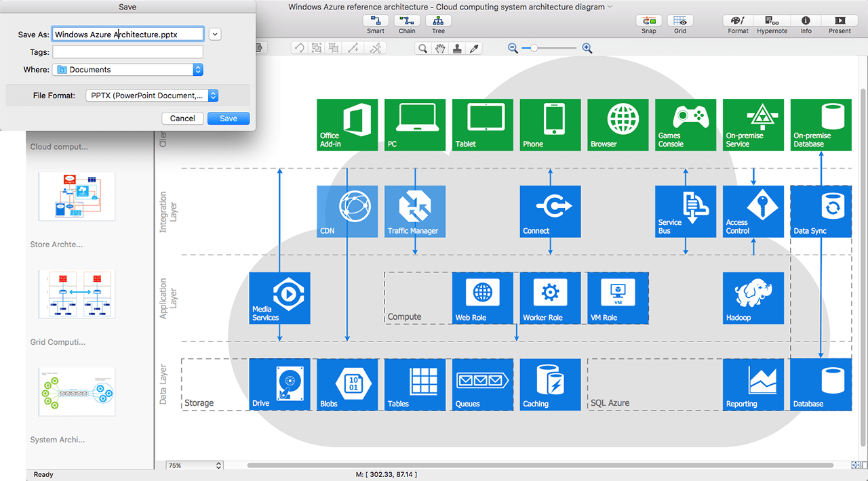This screenshot has height=481, width=868.
Task: Select the Access Control shape
Action: [x=753, y=211]
